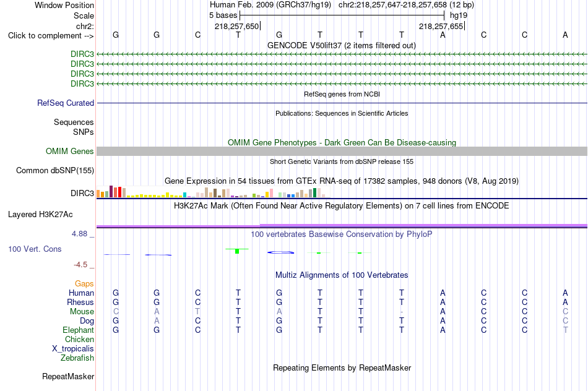This screenshot has height=391, width=588.
Task: Click the '-' gap in the Mouse alignment row
Action: coord(402,312)
